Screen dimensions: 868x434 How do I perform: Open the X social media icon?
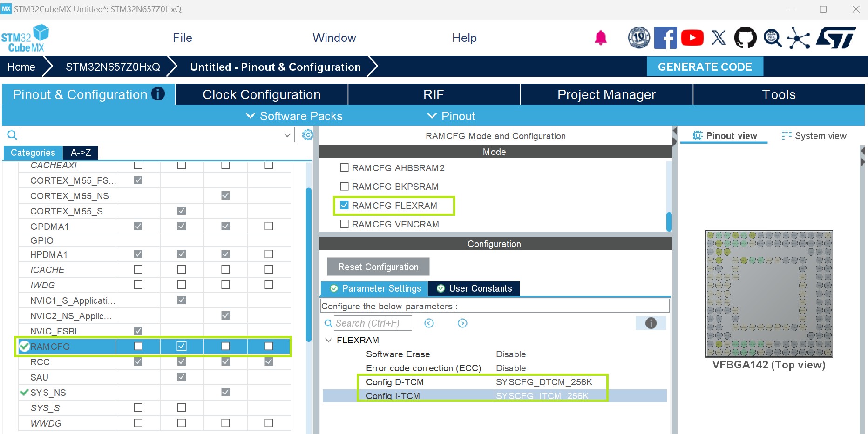click(x=719, y=38)
